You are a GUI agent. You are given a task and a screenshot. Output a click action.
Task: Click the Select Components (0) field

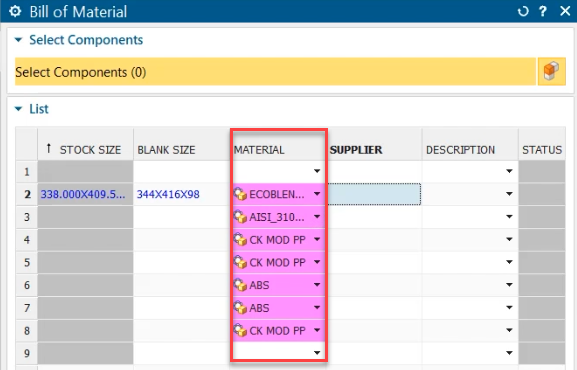[x=275, y=72]
